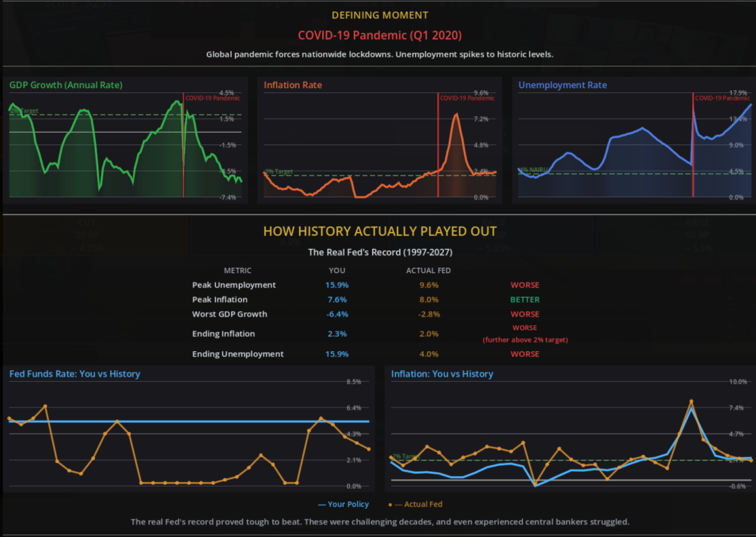
Task: Click the COVID-19 Pandemic marker on Unemployment chart
Action: click(x=722, y=98)
